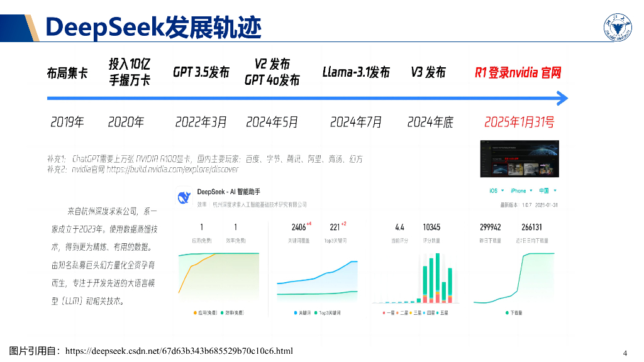Click the 图片引用自 caption label

click(35, 351)
